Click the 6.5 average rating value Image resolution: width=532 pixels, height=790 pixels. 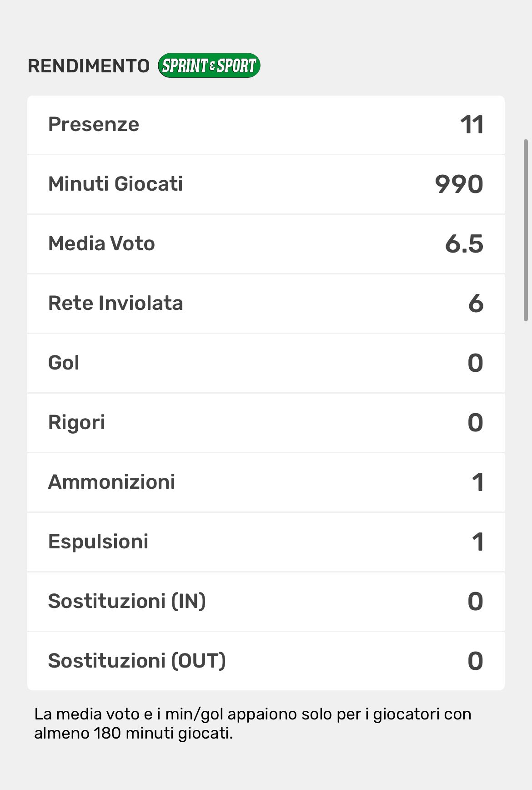(x=464, y=244)
